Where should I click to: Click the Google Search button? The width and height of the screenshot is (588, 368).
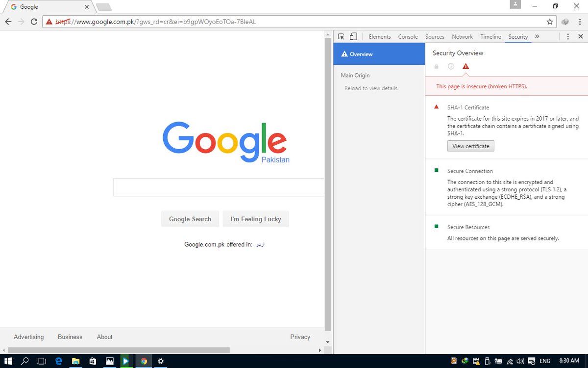(x=190, y=219)
